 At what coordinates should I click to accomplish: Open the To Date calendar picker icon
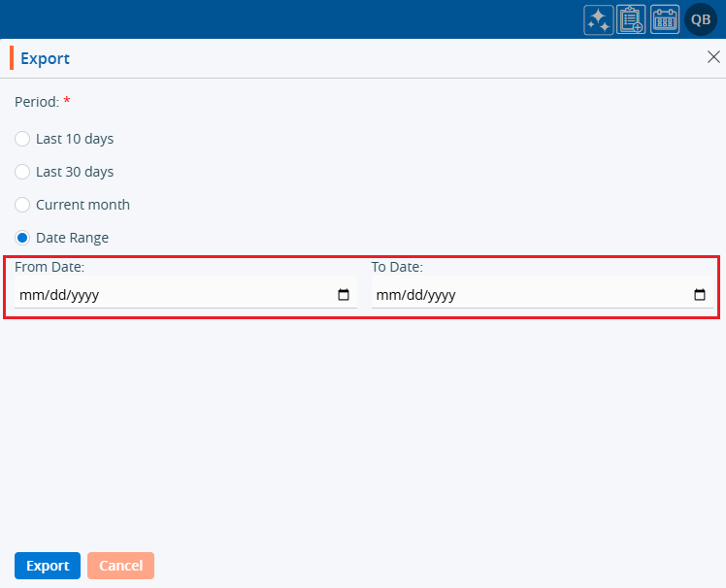tap(700, 295)
